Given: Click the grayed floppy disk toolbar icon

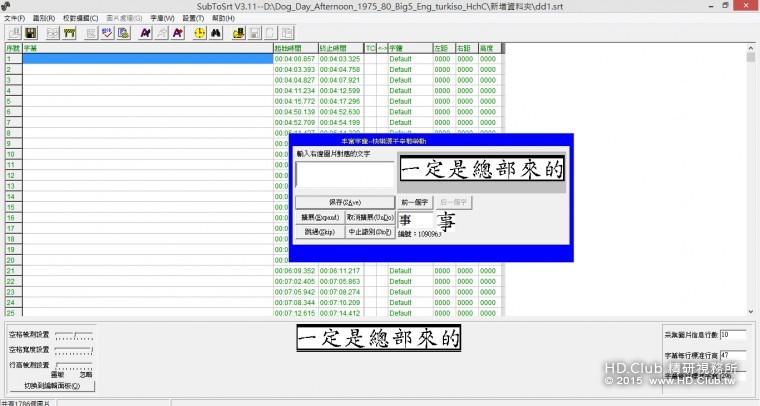Looking at the screenshot, I should point(254,33).
